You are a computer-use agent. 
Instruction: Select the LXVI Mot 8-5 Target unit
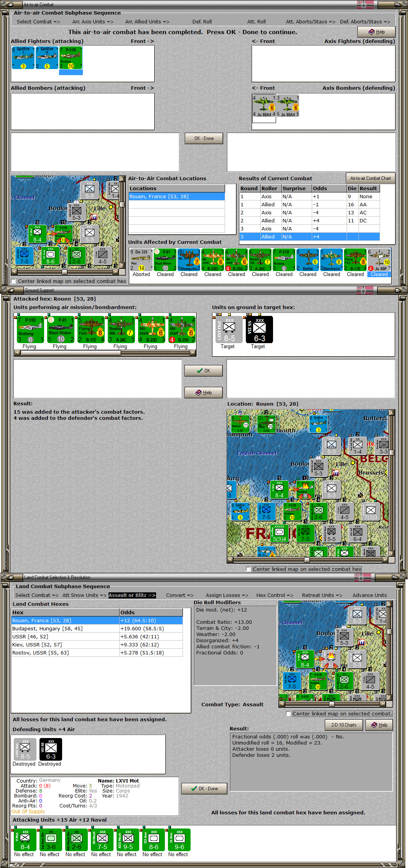tap(229, 329)
